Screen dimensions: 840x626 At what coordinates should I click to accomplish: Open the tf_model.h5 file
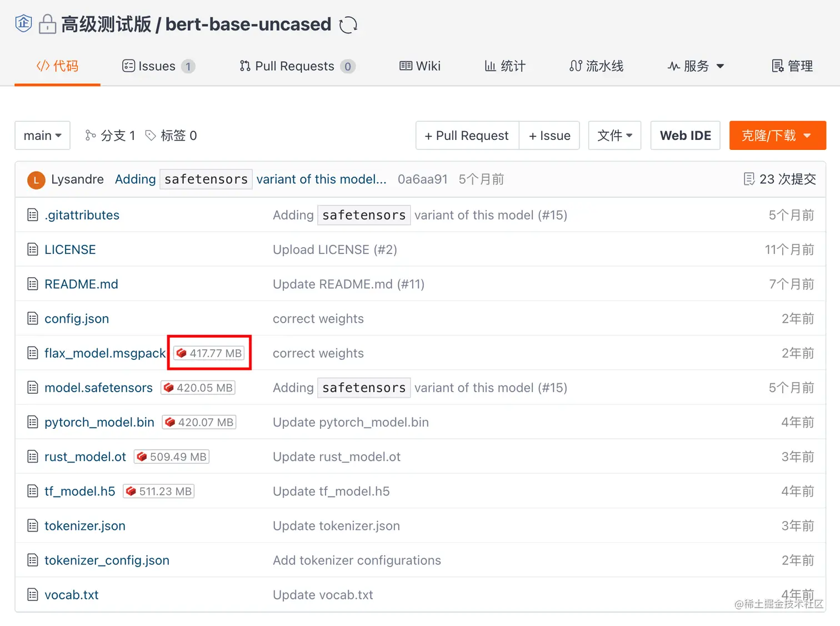click(x=80, y=491)
